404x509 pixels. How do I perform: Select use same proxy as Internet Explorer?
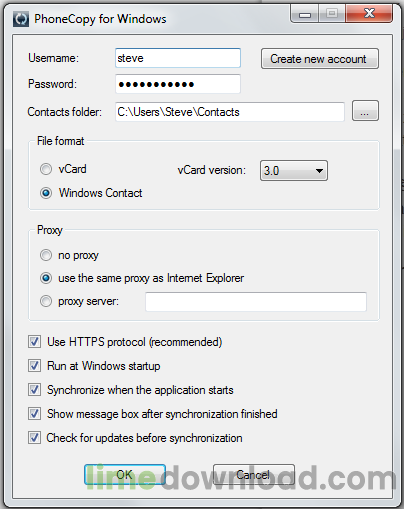click(46, 278)
